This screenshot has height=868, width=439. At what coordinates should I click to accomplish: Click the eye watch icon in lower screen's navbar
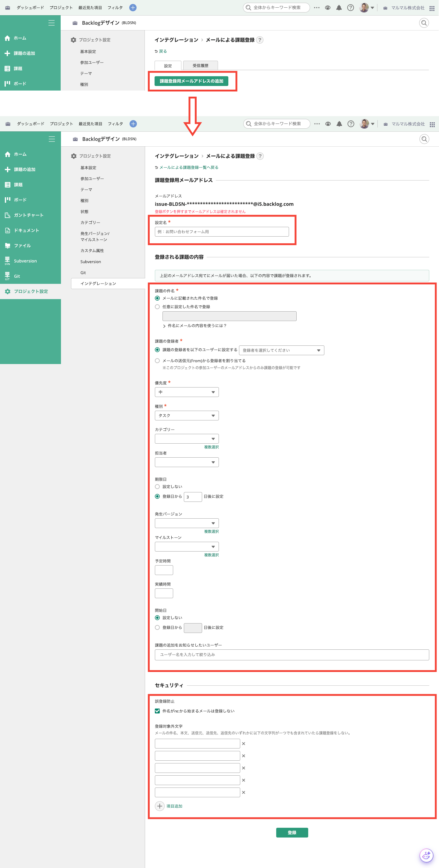[x=328, y=124]
